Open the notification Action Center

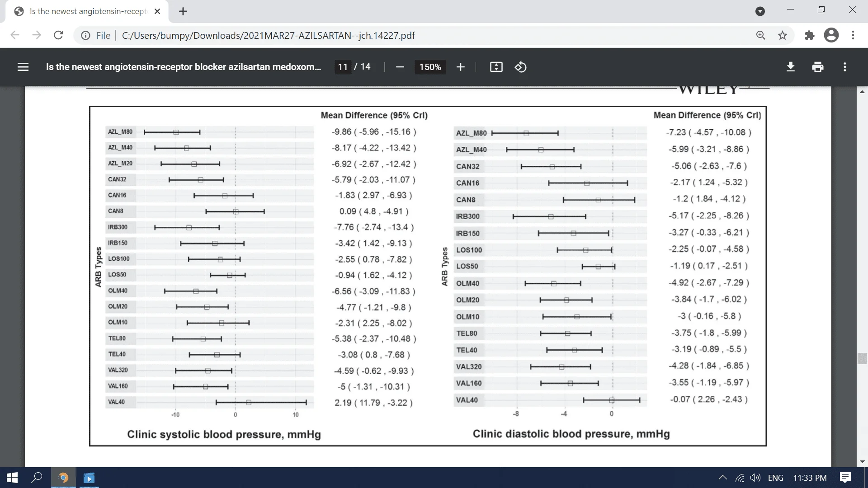pyautogui.click(x=845, y=478)
